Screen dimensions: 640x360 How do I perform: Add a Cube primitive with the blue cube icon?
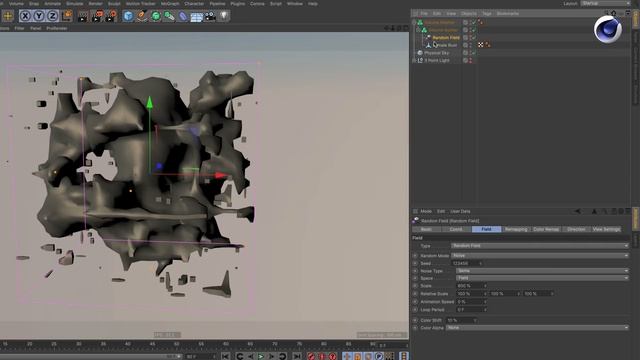pos(128,16)
